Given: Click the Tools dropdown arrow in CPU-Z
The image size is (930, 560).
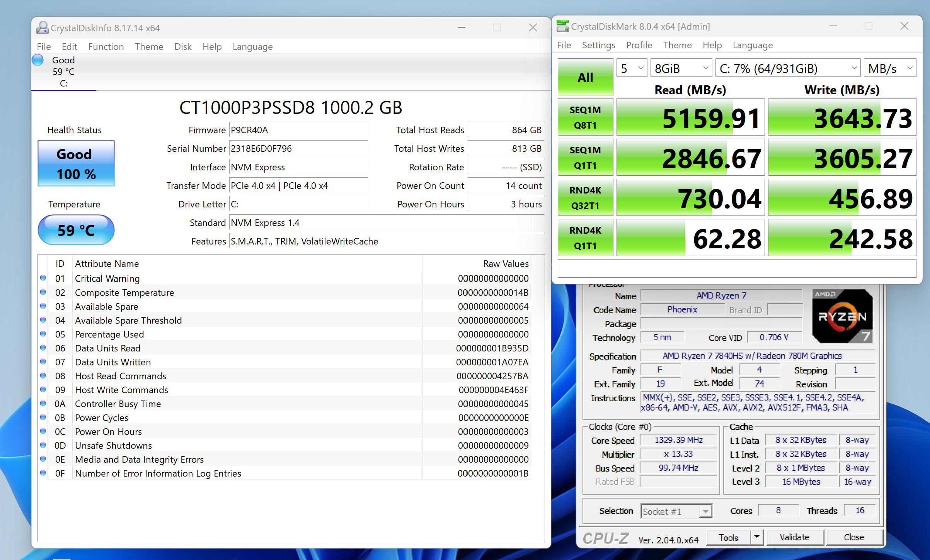Looking at the screenshot, I should point(756,537).
